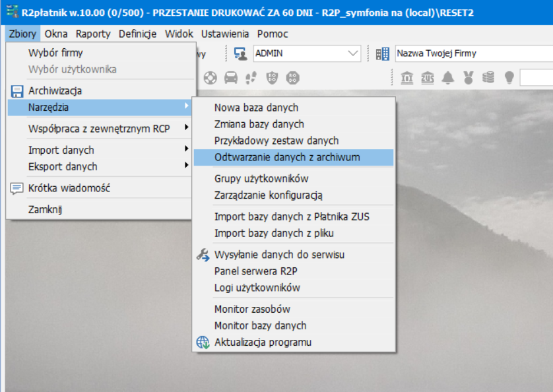Image resolution: width=553 pixels, height=392 pixels.
Task: Open the Okna menu
Action: pyautogui.click(x=55, y=34)
